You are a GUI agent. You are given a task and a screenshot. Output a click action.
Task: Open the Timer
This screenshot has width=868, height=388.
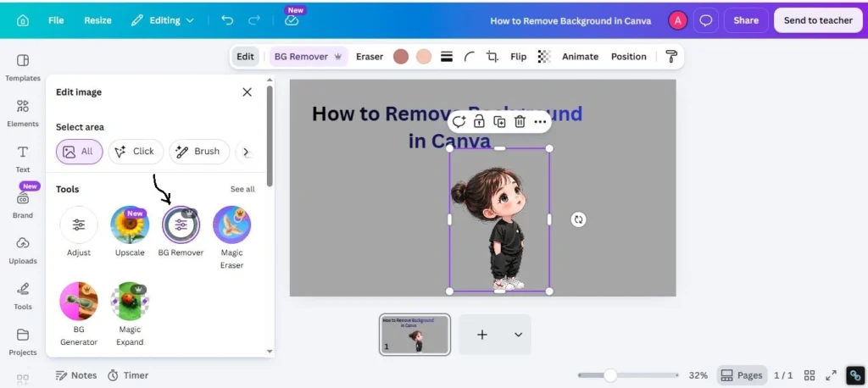[128, 375]
